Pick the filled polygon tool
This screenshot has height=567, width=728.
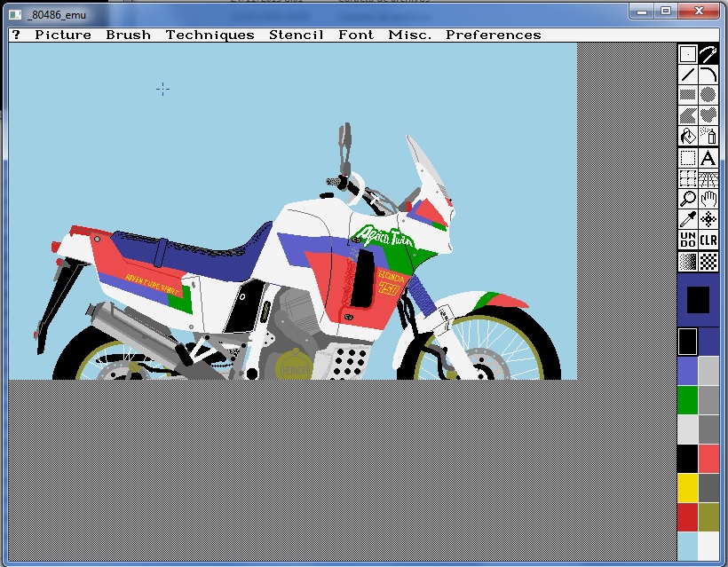[688, 115]
